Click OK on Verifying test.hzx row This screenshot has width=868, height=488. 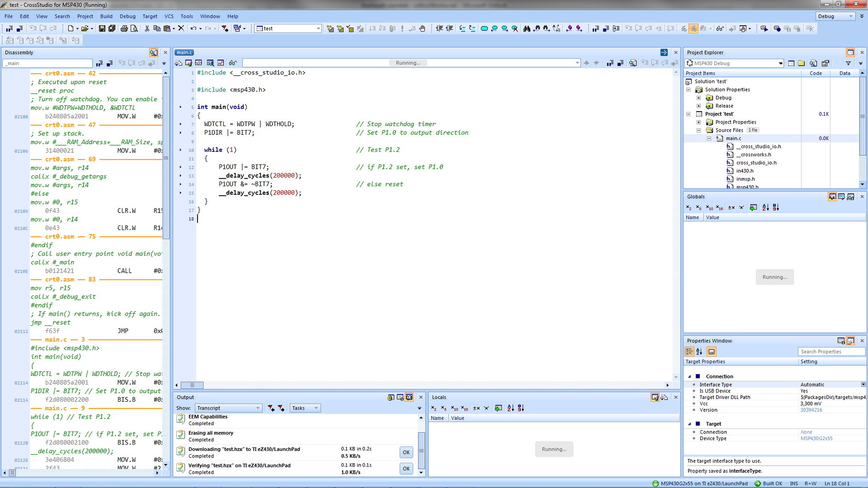(x=406, y=468)
